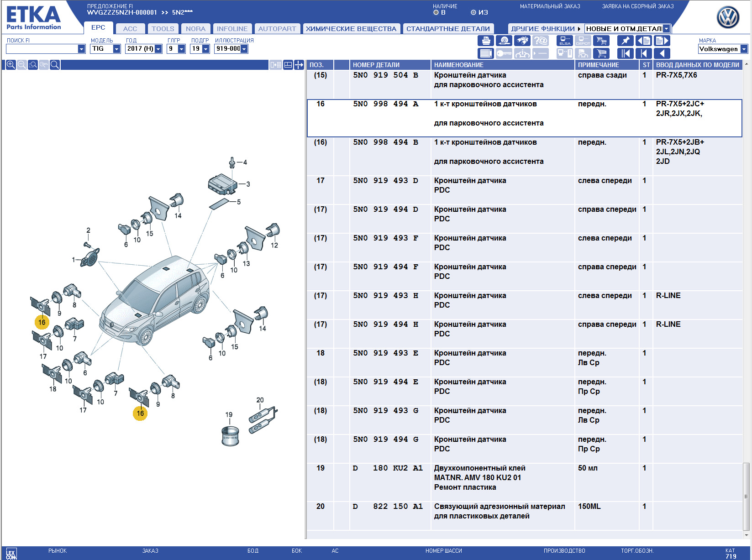Click the НОМЕР ДЕТАЛИ column header

coord(390,65)
